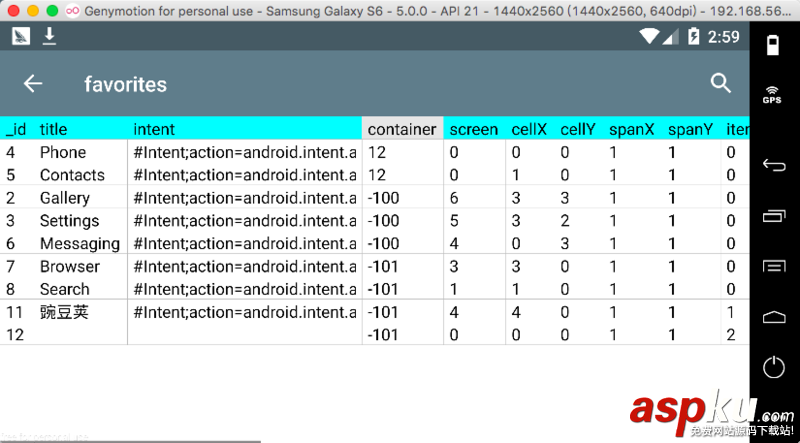This screenshot has width=800, height=443.
Task: Click the screen column header
Action: coord(474,129)
